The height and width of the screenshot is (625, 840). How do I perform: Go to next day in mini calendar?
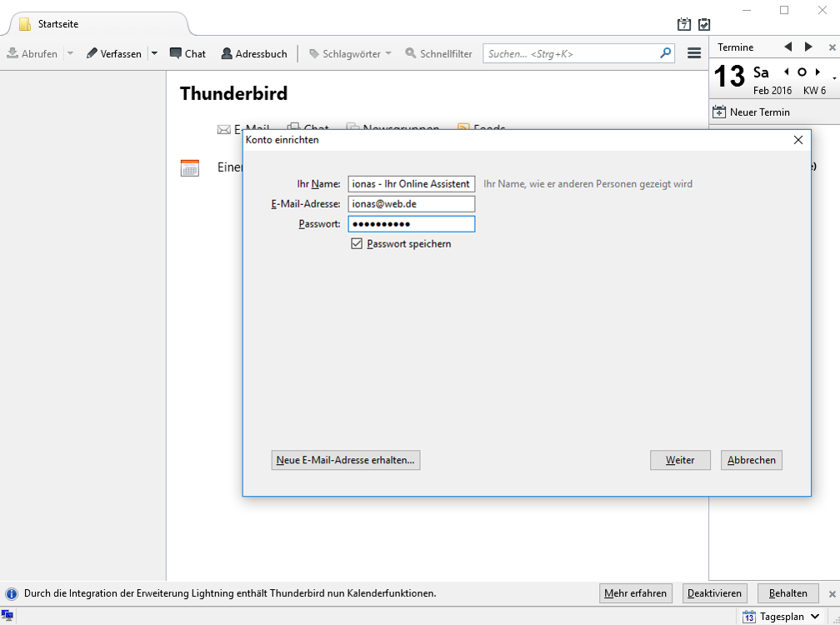tap(817, 72)
